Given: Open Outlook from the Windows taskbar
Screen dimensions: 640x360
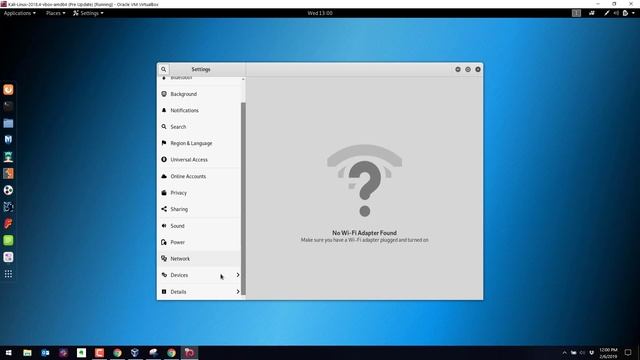Looking at the screenshot, I should [45, 353].
